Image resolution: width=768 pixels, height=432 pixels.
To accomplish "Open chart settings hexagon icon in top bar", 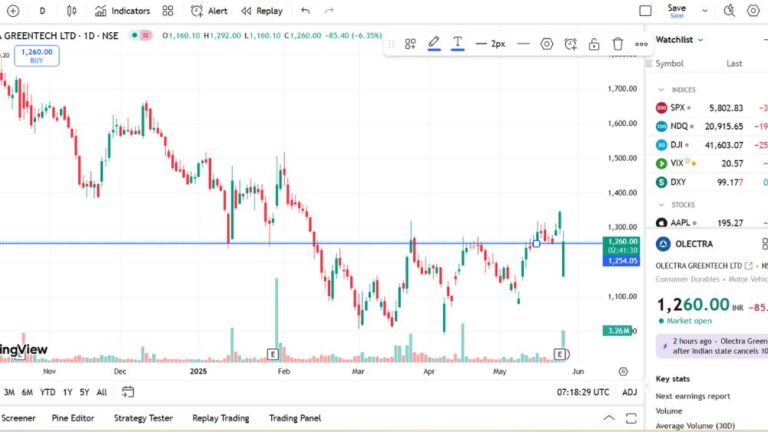I will pos(753,11).
